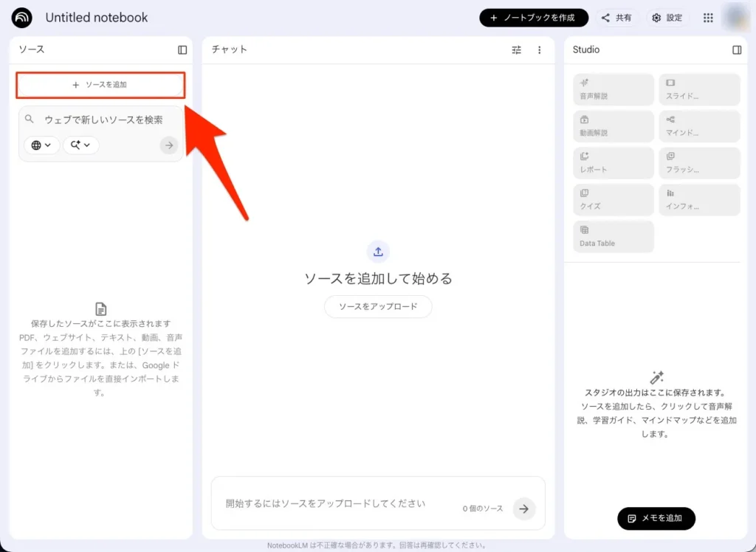Open the 共有 share button

(x=617, y=18)
